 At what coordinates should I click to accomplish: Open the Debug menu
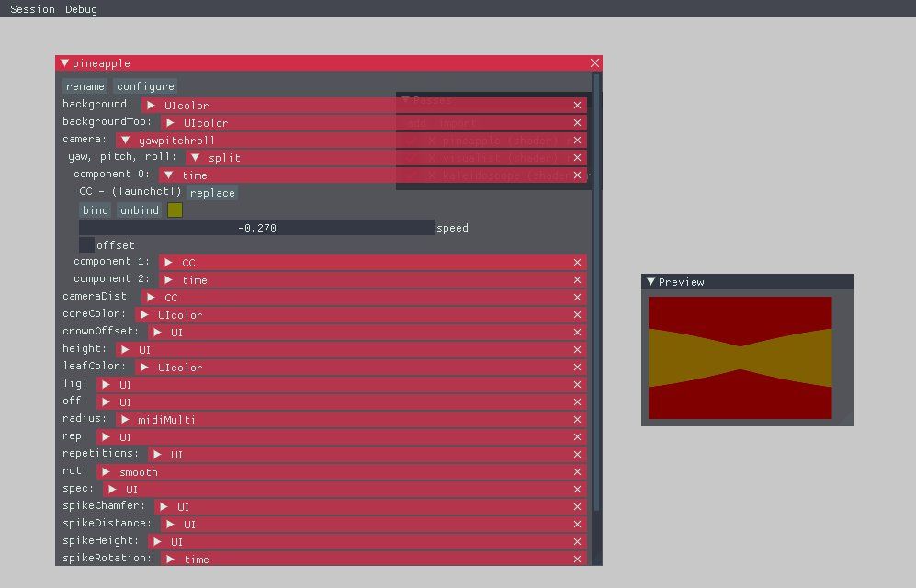(81, 9)
